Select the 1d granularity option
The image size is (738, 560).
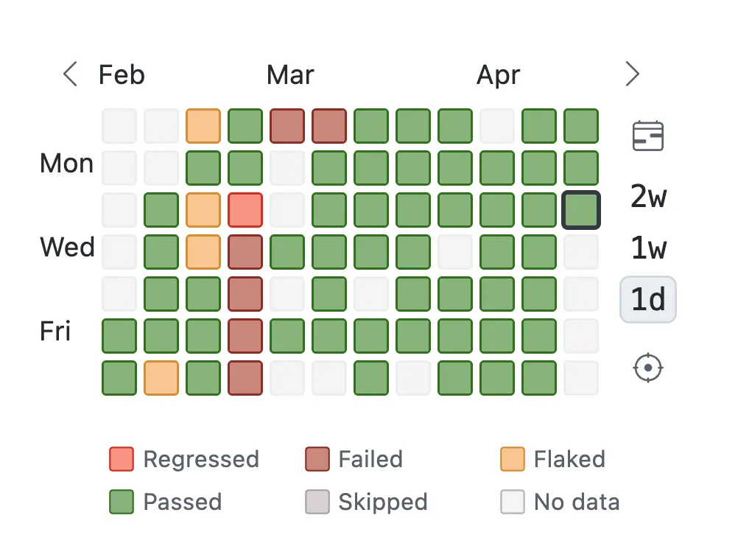pos(647,300)
